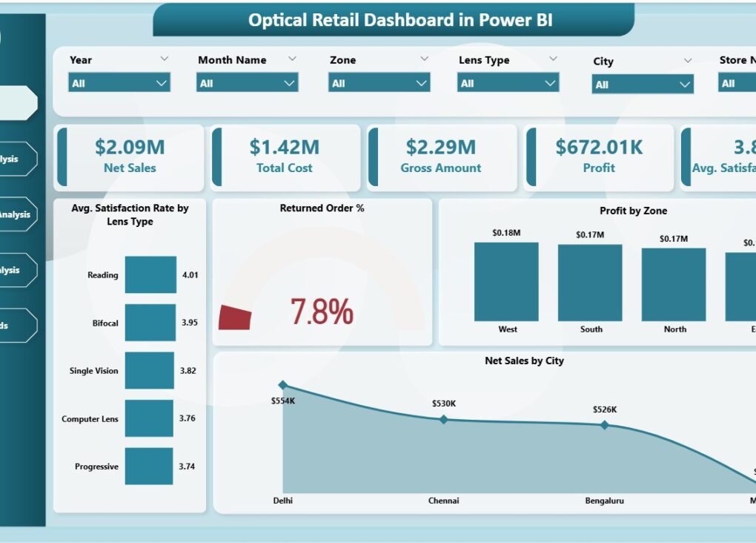Image resolution: width=756 pixels, height=543 pixels.
Task: Open the Year slicer dropdown
Action: pyautogui.click(x=162, y=83)
